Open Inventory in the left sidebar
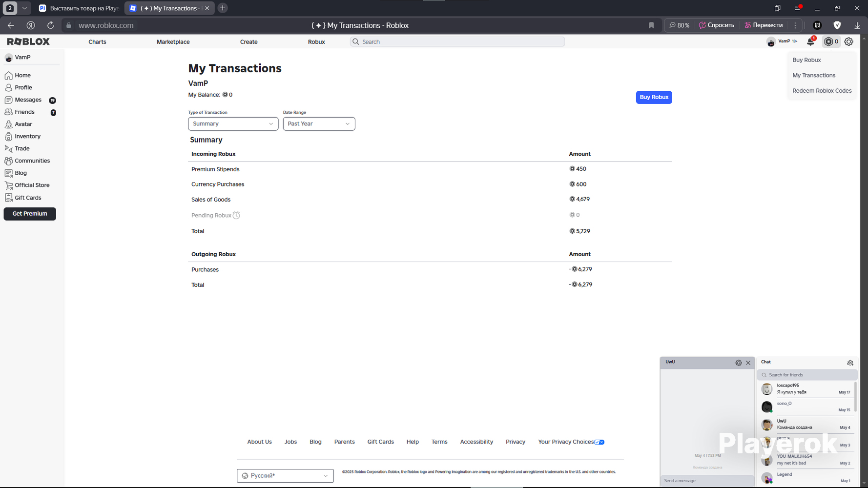 point(22,136)
